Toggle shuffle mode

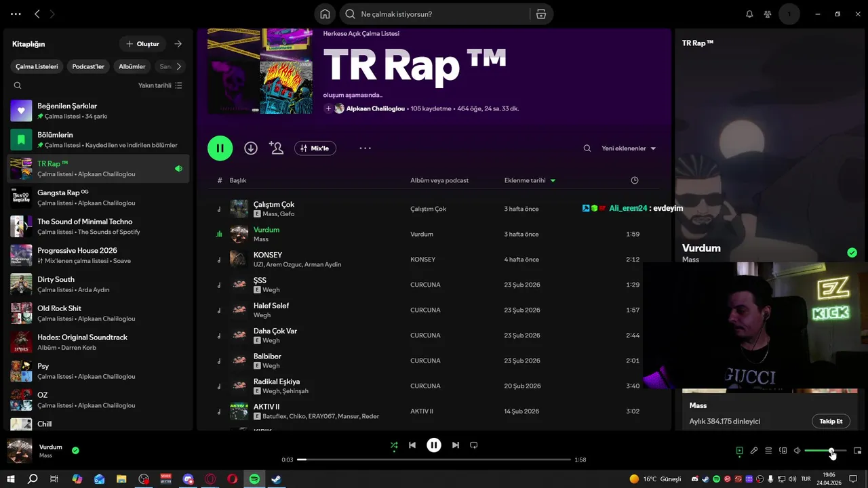pos(394,445)
